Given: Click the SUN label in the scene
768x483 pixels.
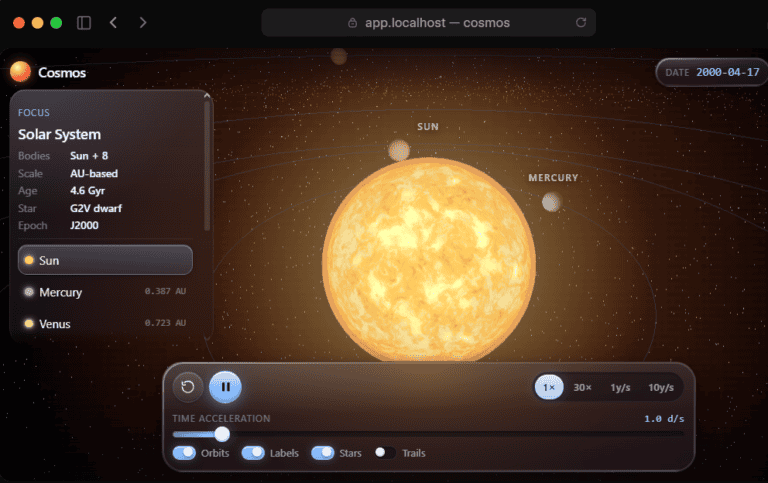Looking at the screenshot, I should (x=428, y=127).
